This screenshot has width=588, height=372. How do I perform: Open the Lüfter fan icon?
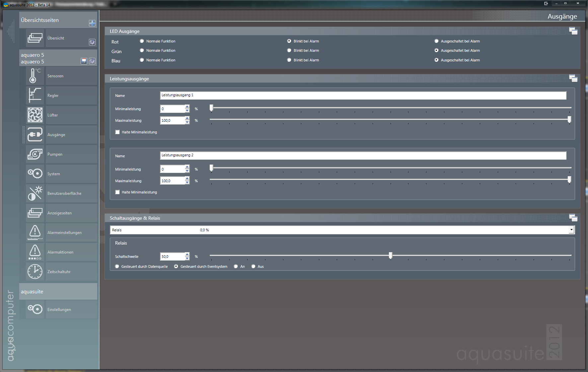[35, 115]
